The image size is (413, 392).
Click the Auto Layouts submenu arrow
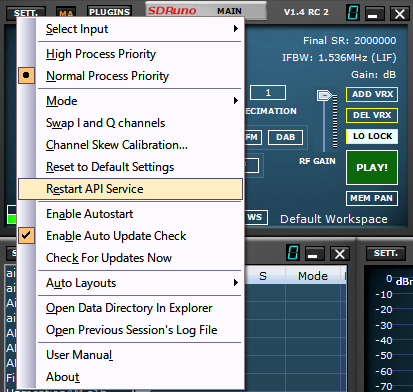coord(236,283)
